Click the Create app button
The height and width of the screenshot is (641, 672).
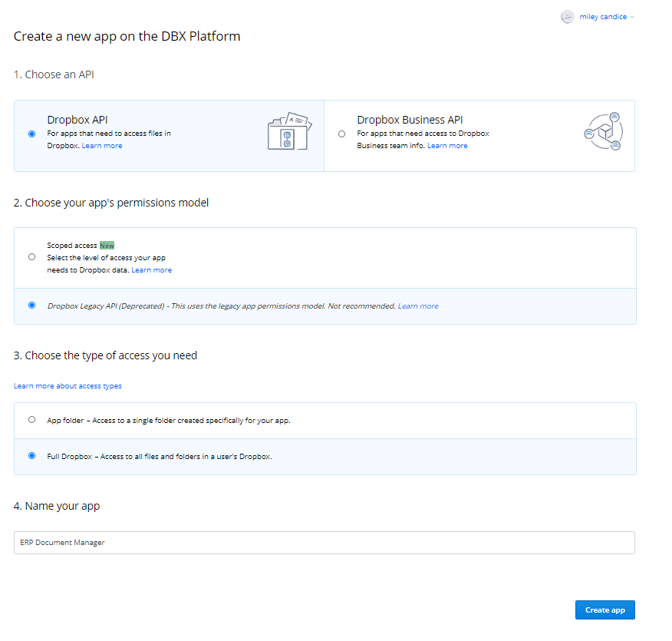pyautogui.click(x=605, y=610)
